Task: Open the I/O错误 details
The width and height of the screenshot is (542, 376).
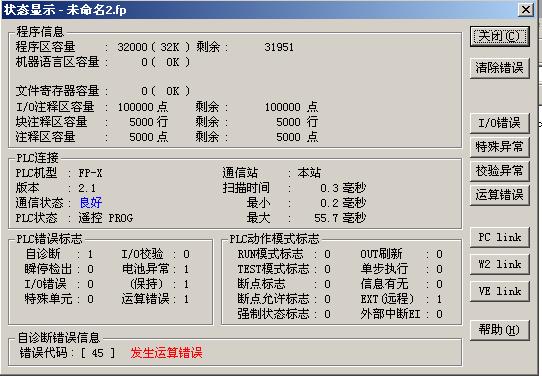Action: [499, 123]
